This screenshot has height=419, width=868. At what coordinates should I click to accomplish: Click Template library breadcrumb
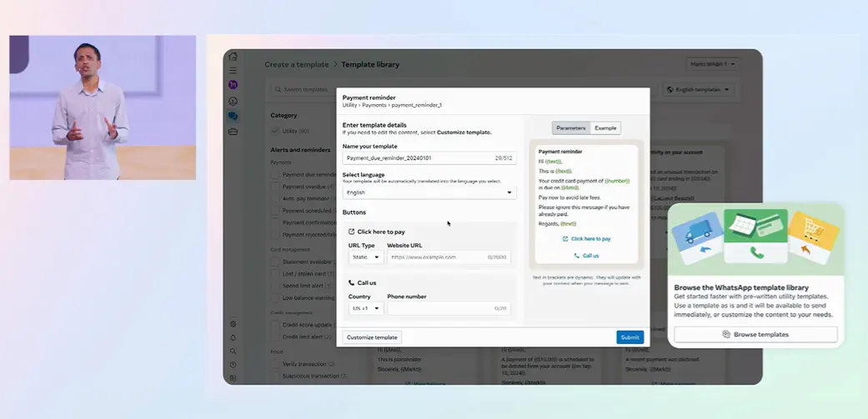[x=370, y=65]
